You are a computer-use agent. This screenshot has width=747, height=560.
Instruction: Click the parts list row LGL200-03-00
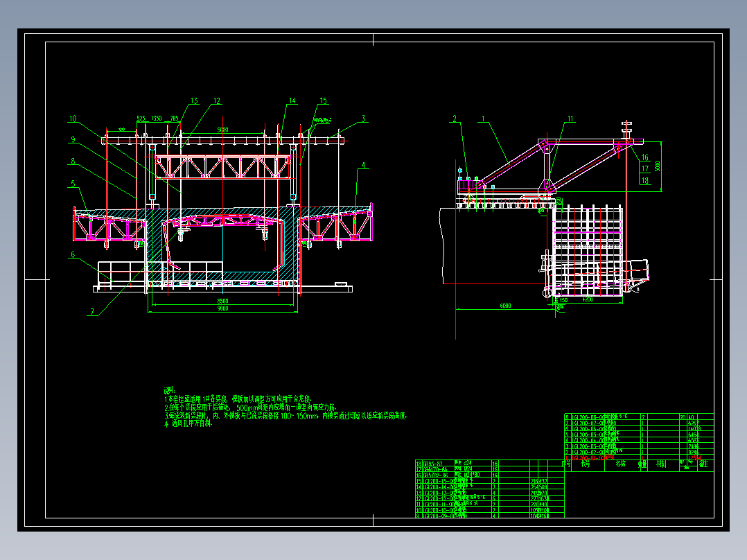tap(639, 446)
